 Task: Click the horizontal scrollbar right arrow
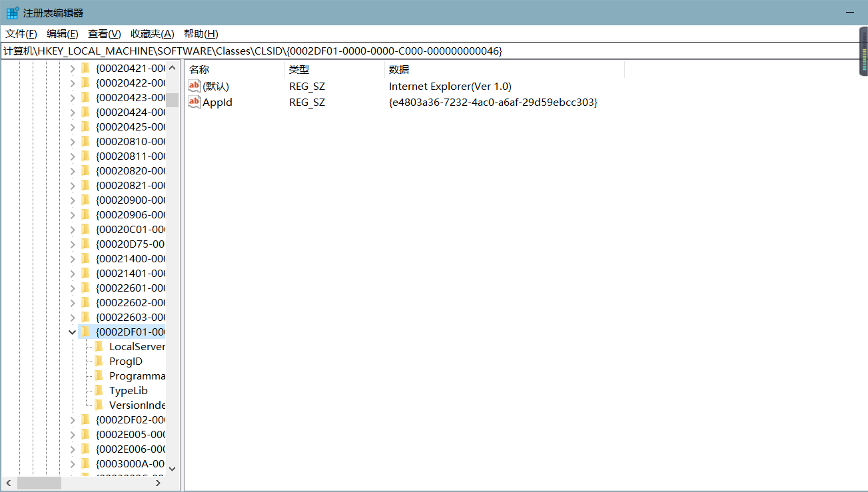(159, 483)
